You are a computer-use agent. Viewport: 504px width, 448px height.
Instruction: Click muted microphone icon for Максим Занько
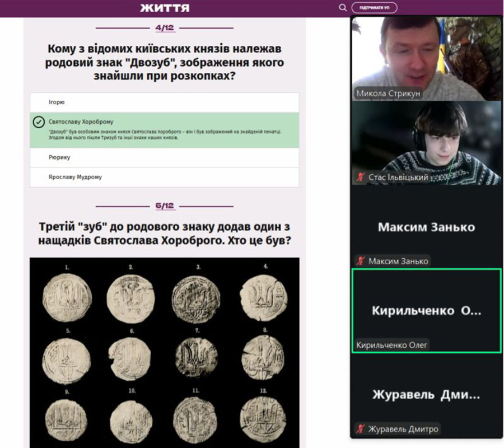(361, 261)
